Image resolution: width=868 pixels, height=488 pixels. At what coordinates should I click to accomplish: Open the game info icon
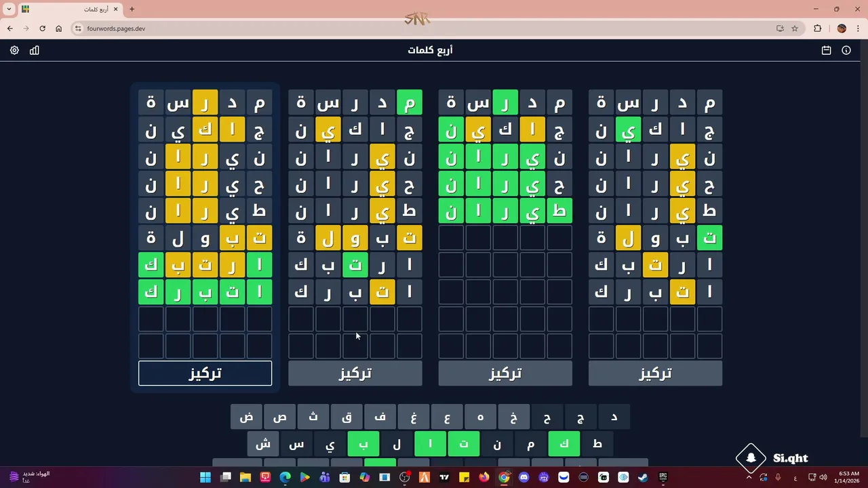click(x=846, y=50)
